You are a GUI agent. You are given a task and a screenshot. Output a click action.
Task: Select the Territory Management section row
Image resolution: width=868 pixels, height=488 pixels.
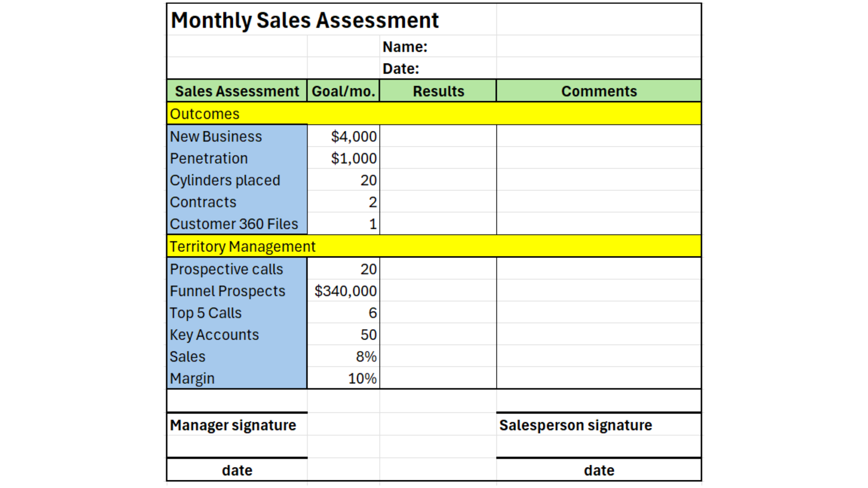434,246
